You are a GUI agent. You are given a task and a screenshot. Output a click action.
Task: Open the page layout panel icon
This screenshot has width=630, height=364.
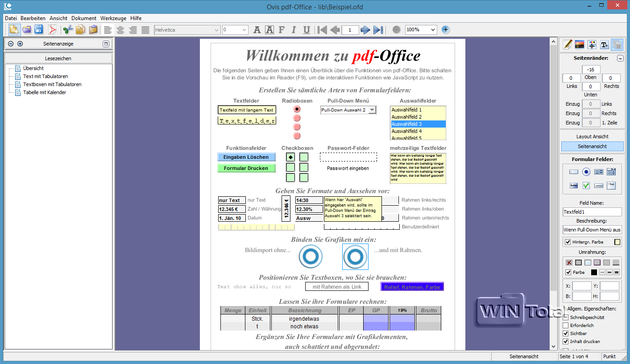[x=617, y=44]
